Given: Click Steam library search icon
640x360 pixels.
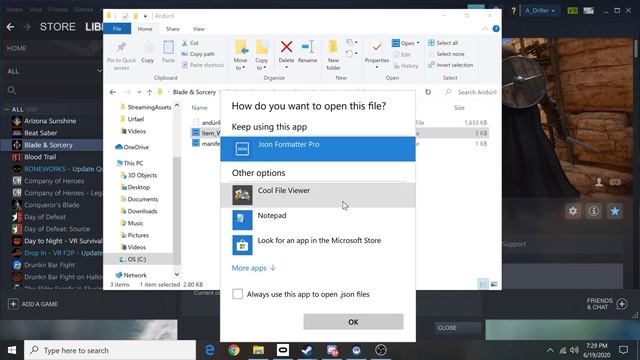Looking at the screenshot, I should (x=12, y=90).
